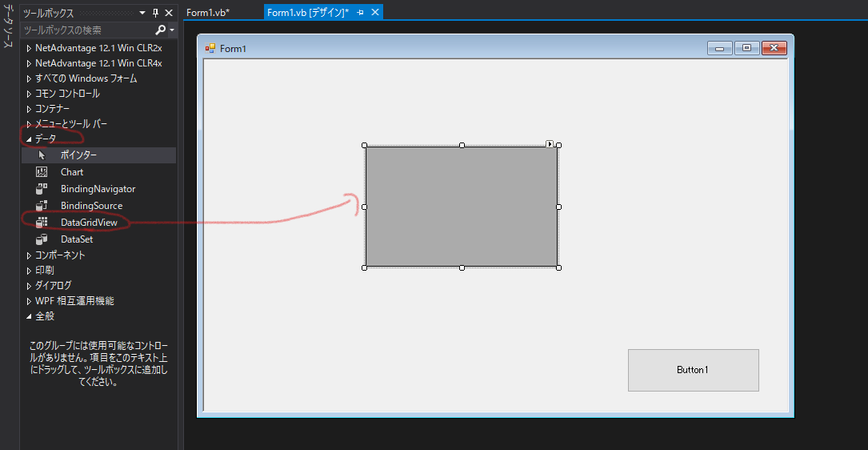868x450 pixels.
Task: Click the ツールボックスの検索 search field
Action: 86,30
